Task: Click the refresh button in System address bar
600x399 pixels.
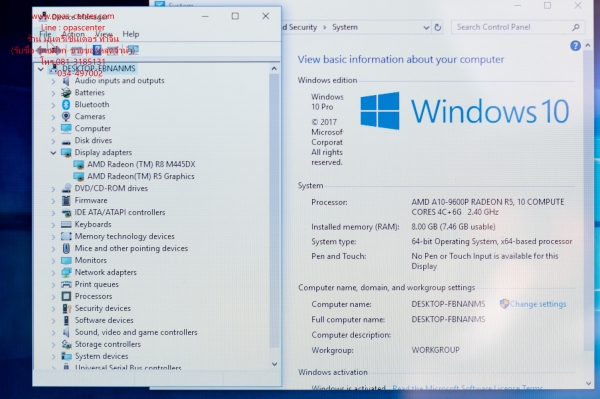Action: click(x=438, y=27)
